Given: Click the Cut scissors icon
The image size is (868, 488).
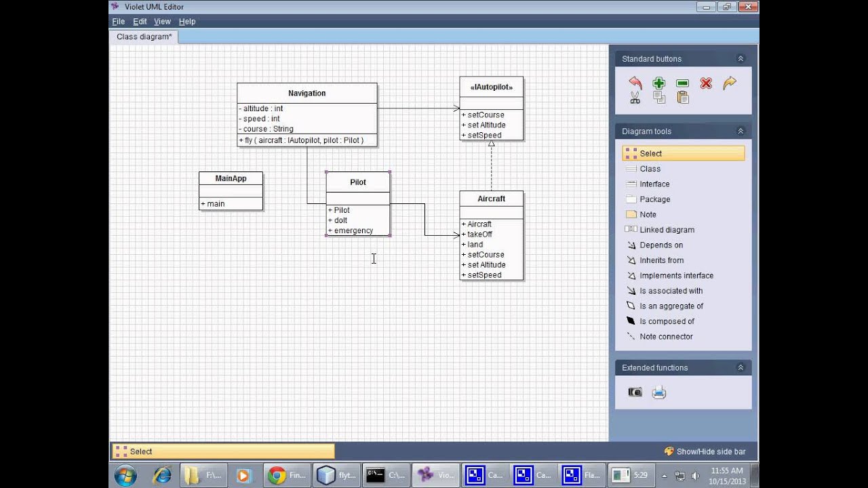Looking at the screenshot, I should pos(635,98).
